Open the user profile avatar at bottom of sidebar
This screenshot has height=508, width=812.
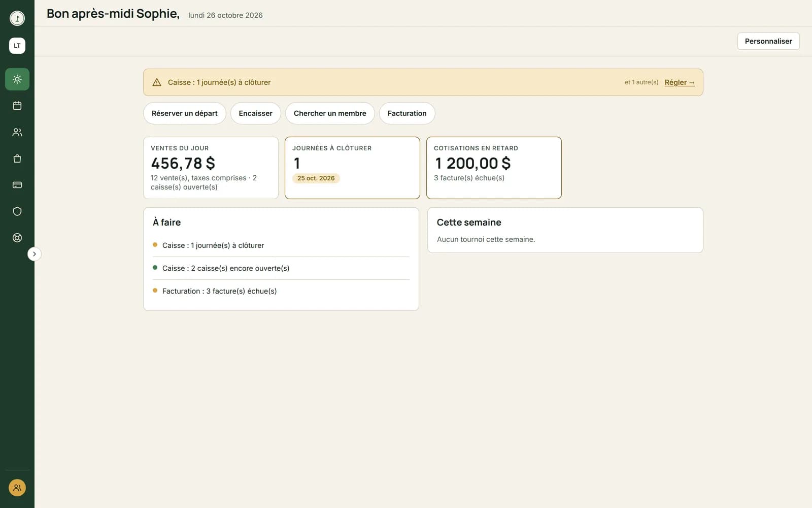click(17, 488)
